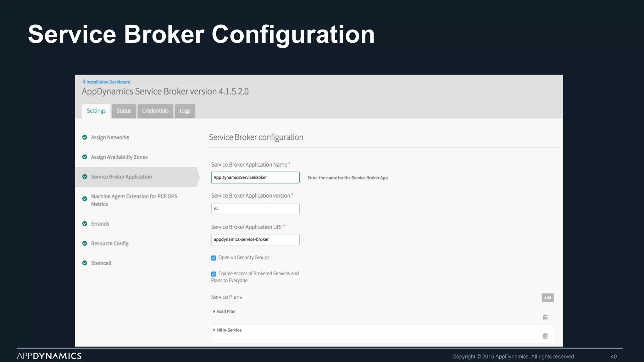Click green check icon beside Assign Availability Zones
The height and width of the screenshot is (362, 644).
(85, 157)
